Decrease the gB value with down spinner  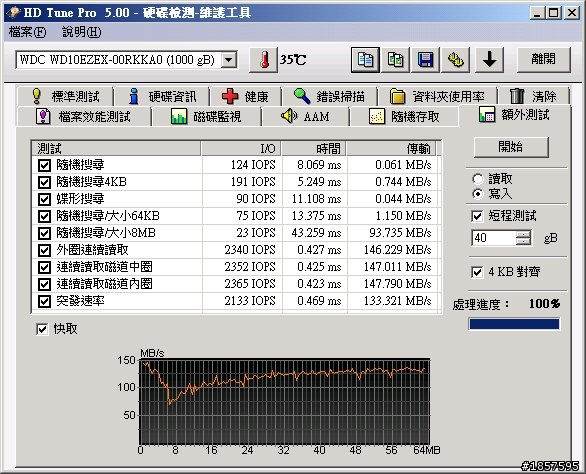pos(524,241)
